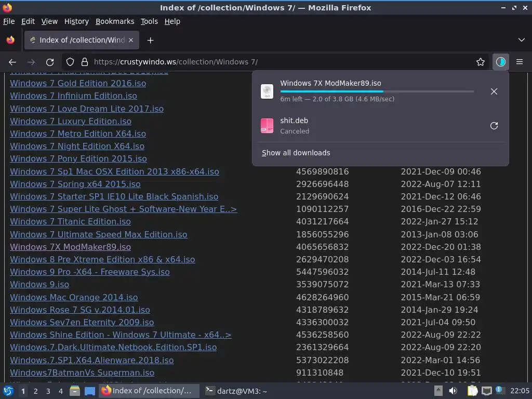Screen dimensions: 532x399
Task: Select the Index of /collection/Wind tab
Action: (x=82, y=40)
